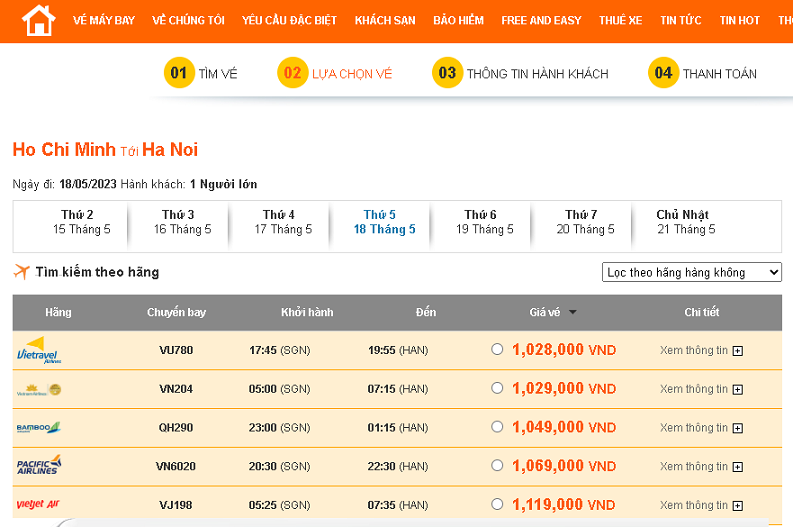Switch to Chủ Nhật 21 Tháng 5 tab

click(686, 222)
